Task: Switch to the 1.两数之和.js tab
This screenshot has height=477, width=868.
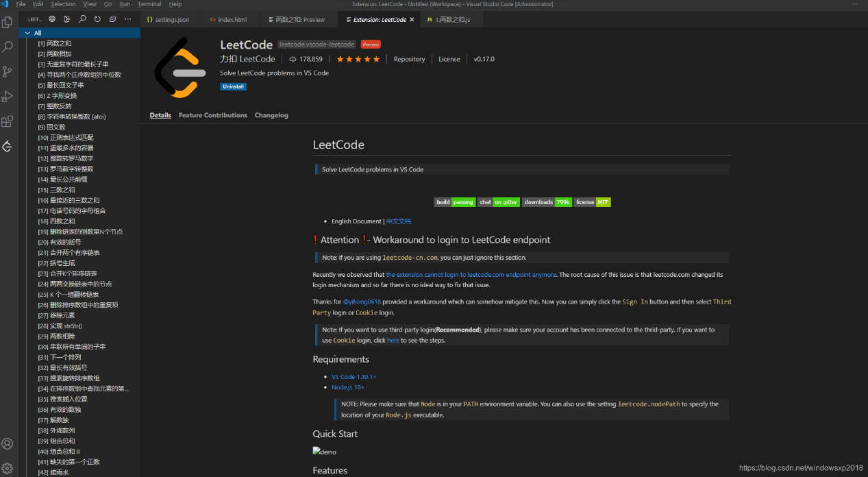Action: coord(452,20)
